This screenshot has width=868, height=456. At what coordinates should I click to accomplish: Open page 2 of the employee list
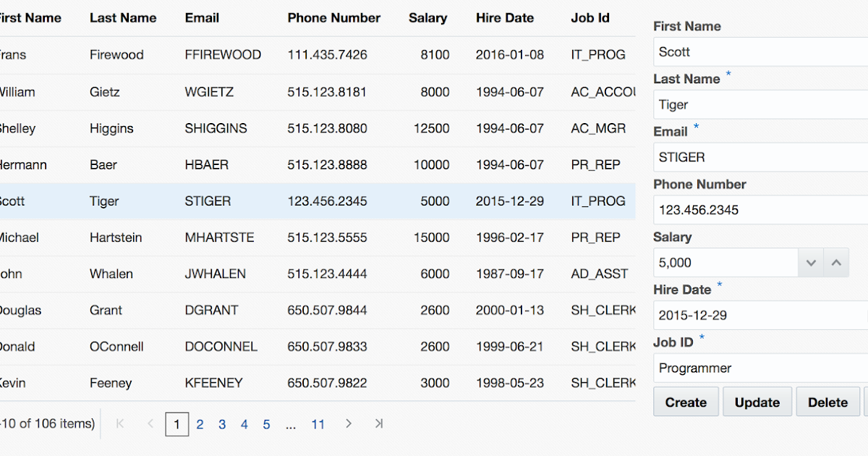(x=200, y=424)
